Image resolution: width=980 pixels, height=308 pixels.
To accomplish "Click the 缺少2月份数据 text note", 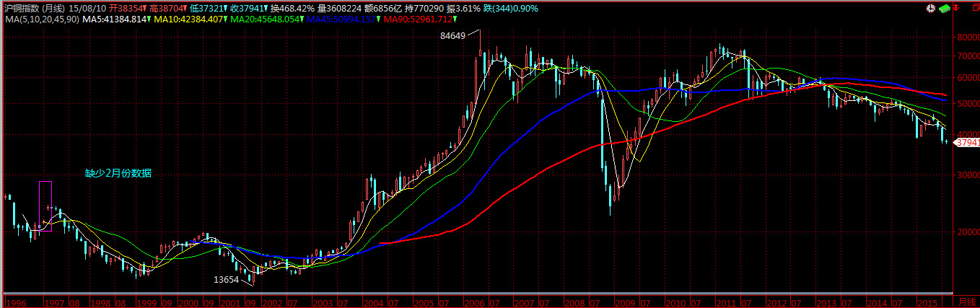I will [x=118, y=173].
